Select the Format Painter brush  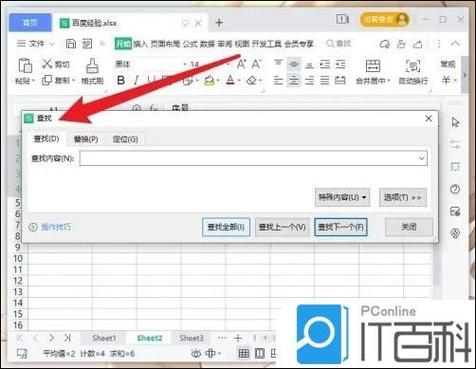[92, 65]
